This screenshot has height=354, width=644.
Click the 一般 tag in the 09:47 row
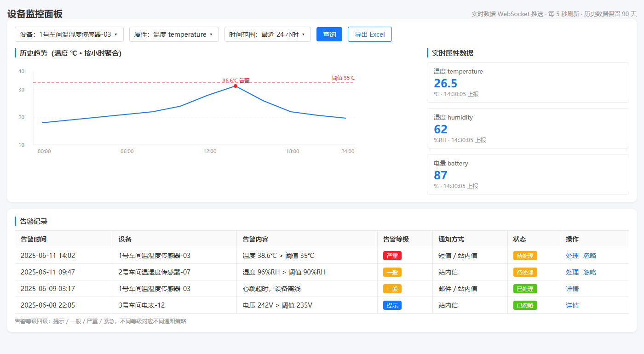point(392,272)
